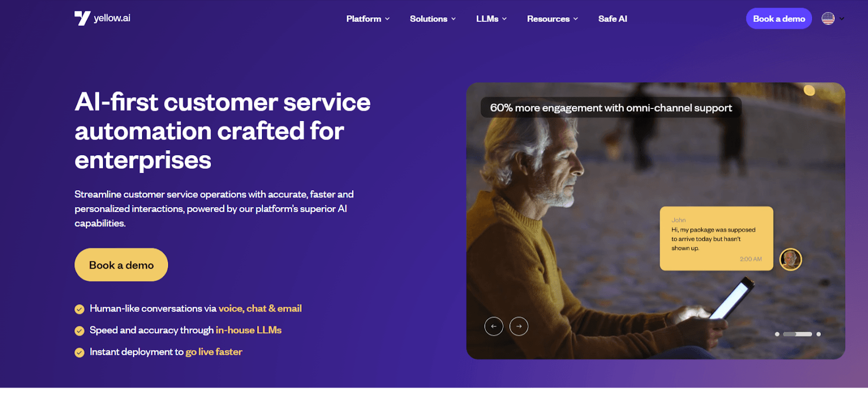Screen dimensions: 868x393
Task: Open the Safe AI page link
Action: click(612, 19)
